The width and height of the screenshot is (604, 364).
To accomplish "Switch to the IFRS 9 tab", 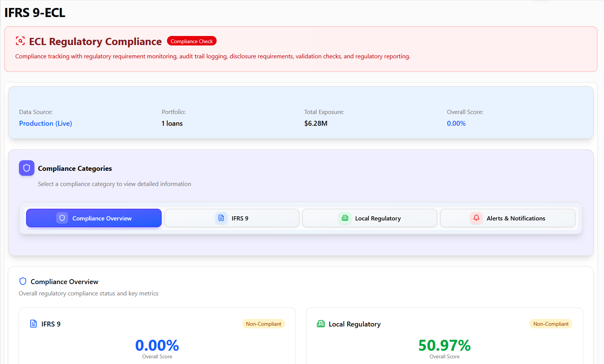I will [232, 218].
